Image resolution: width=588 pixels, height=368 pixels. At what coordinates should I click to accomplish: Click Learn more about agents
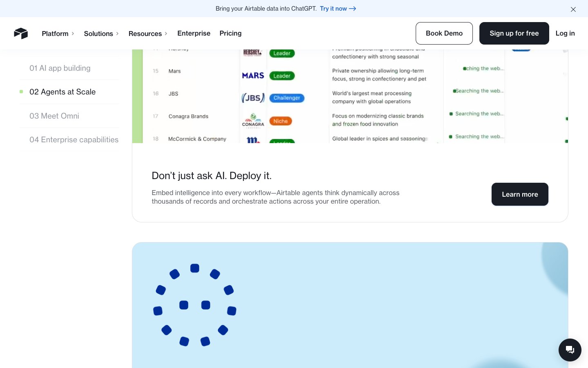click(x=519, y=194)
